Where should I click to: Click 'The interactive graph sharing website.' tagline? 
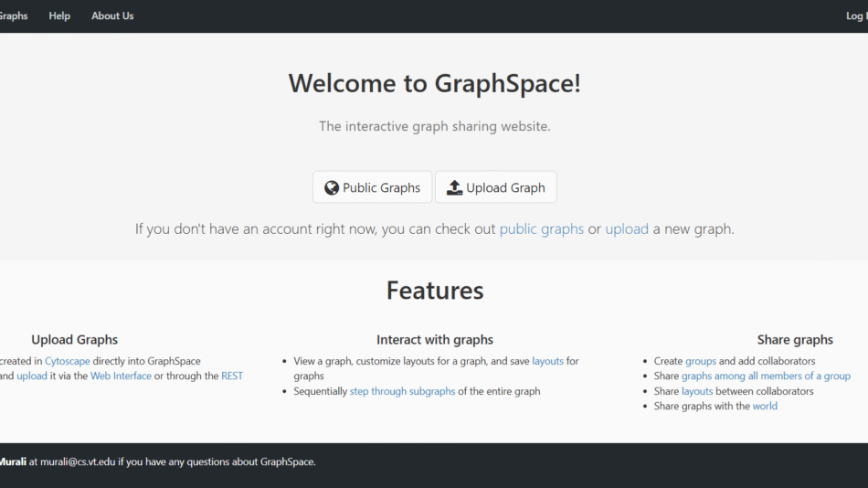point(435,126)
